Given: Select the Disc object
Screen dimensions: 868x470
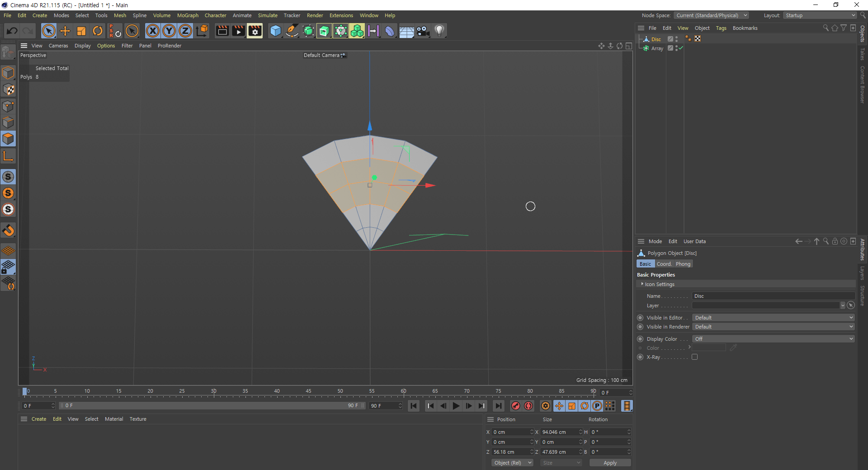Looking at the screenshot, I should 656,39.
